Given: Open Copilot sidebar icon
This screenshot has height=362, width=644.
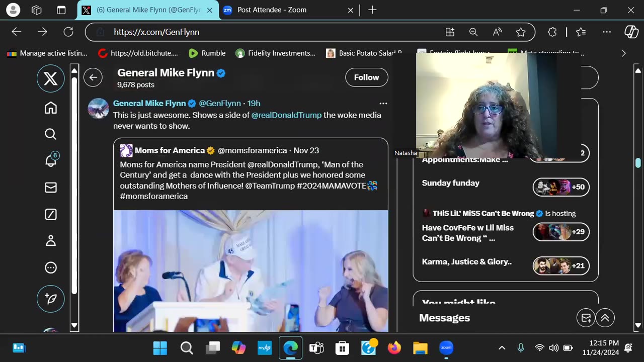Looking at the screenshot, I should click(x=631, y=32).
